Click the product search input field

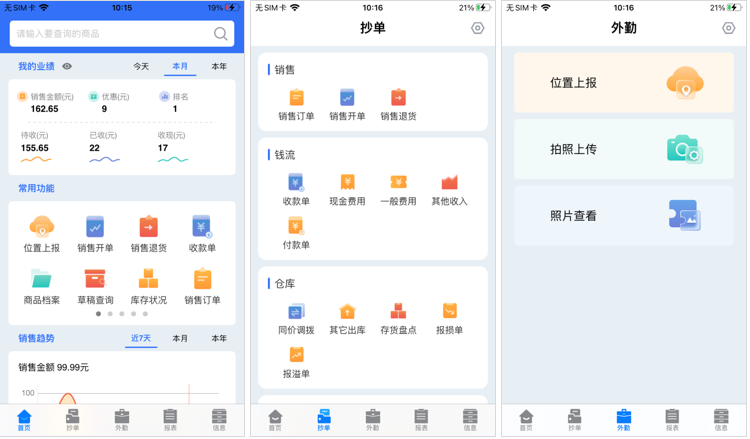(x=122, y=33)
